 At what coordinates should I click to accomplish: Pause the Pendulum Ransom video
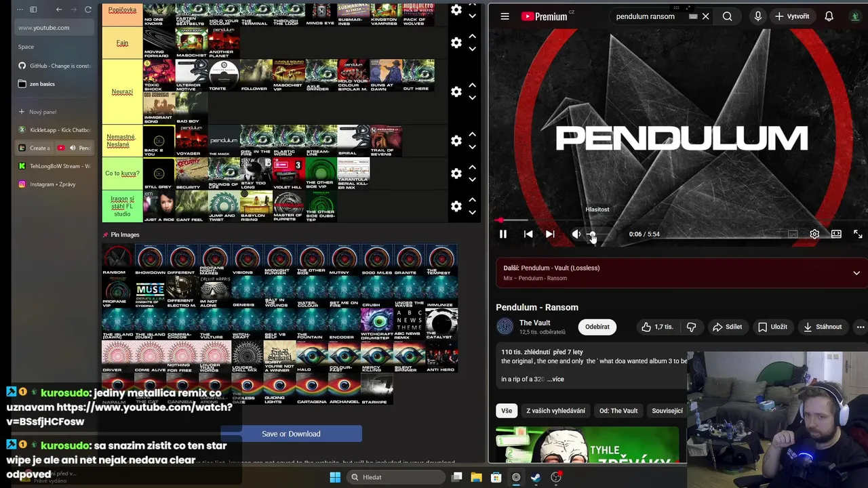tap(503, 234)
